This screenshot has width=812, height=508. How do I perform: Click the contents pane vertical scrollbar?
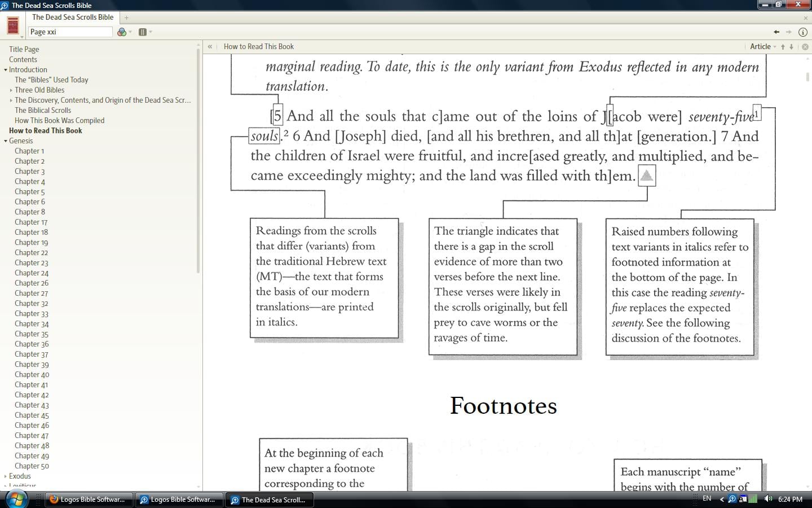tap(198, 161)
